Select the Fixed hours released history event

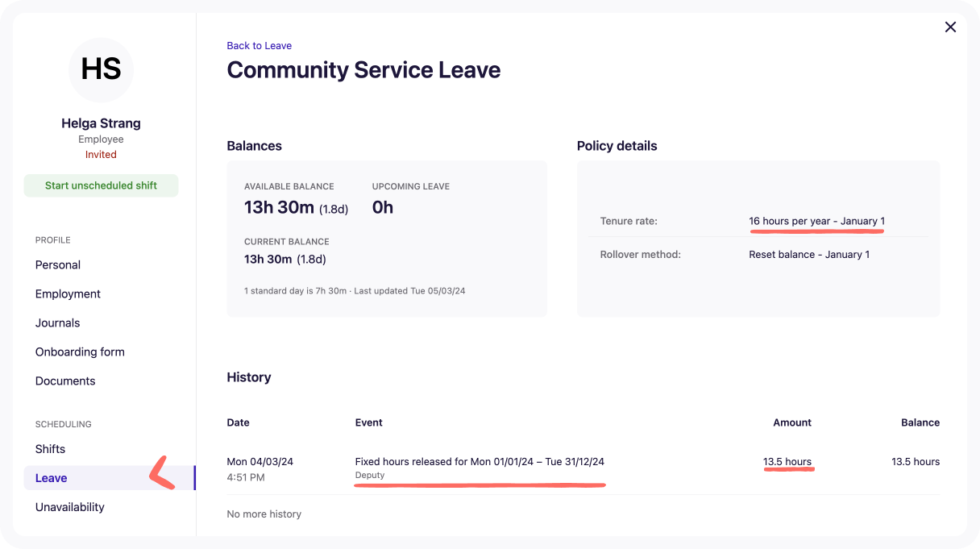click(x=479, y=462)
